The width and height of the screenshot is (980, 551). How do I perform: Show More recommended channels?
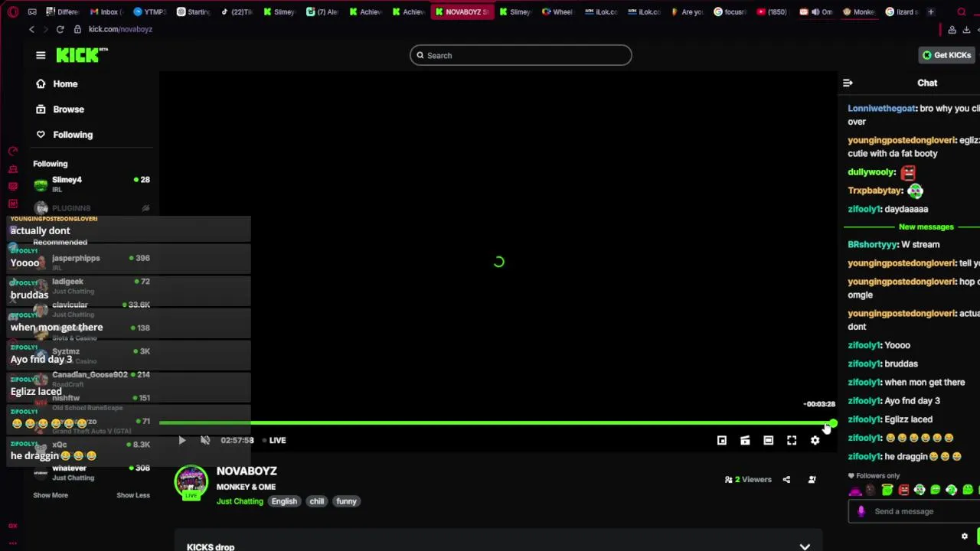(51, 495)
